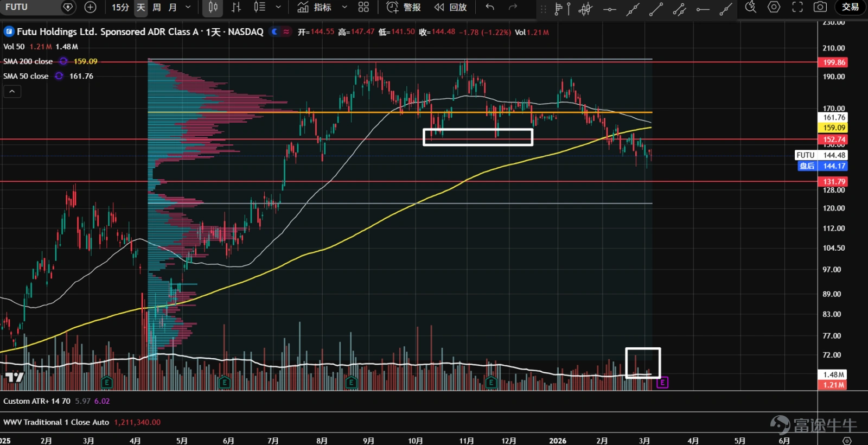This screenshot has height=445, width=868.
Task: Select the candlestick chart style icon
Action: (213, 7)
